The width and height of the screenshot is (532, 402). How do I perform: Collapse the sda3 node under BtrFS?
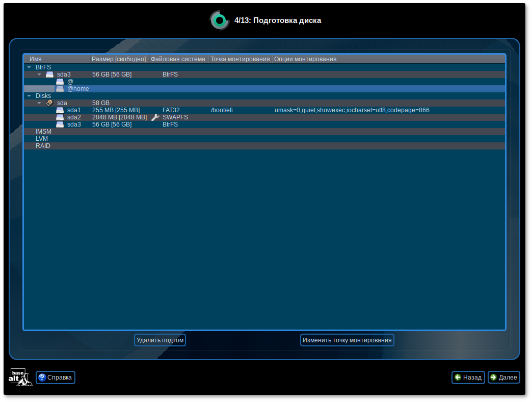[39, 74]
